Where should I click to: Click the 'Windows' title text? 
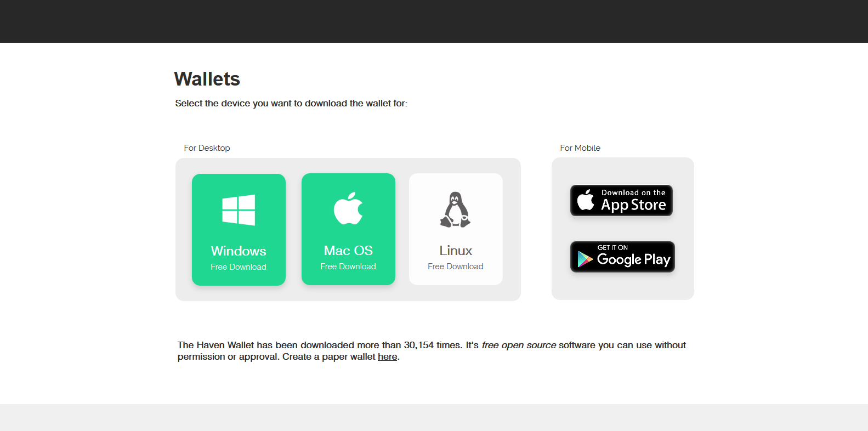pyautogui.click(x=239, y=251)
